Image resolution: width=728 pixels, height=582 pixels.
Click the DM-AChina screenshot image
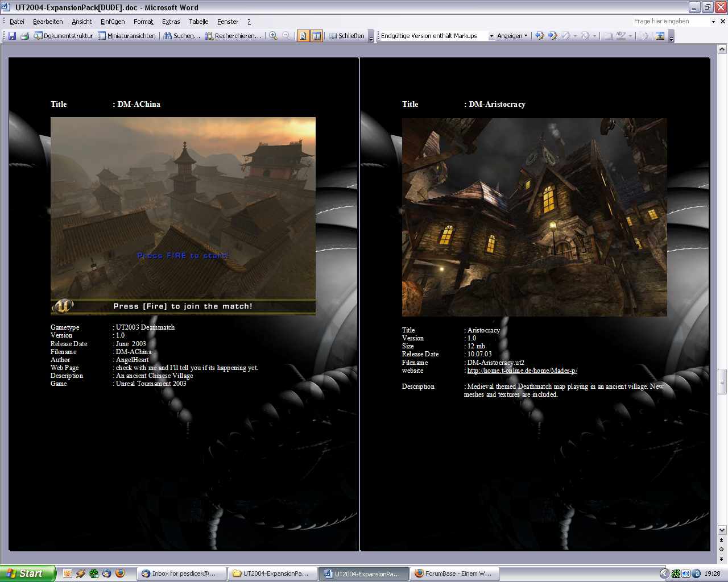[183, 216]
